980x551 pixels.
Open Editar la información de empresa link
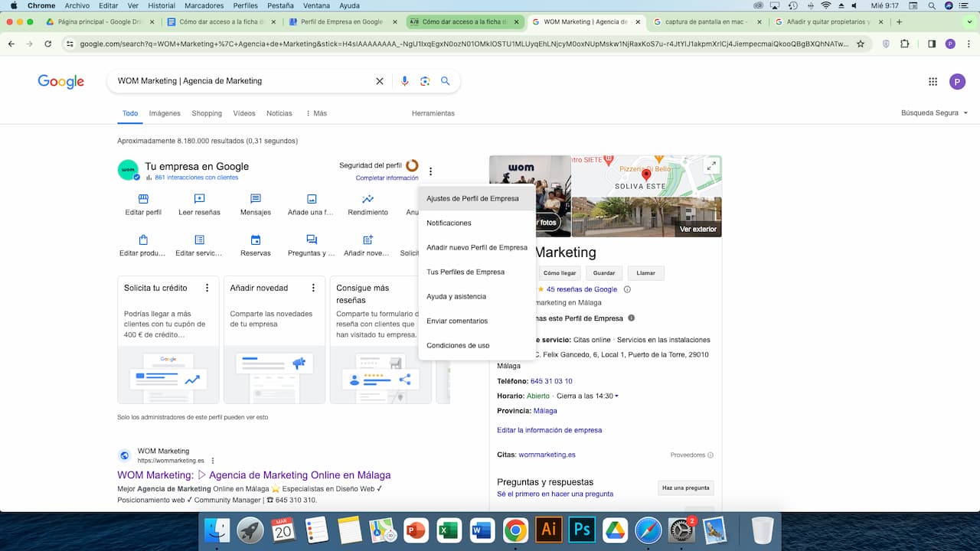click(549, 430)
